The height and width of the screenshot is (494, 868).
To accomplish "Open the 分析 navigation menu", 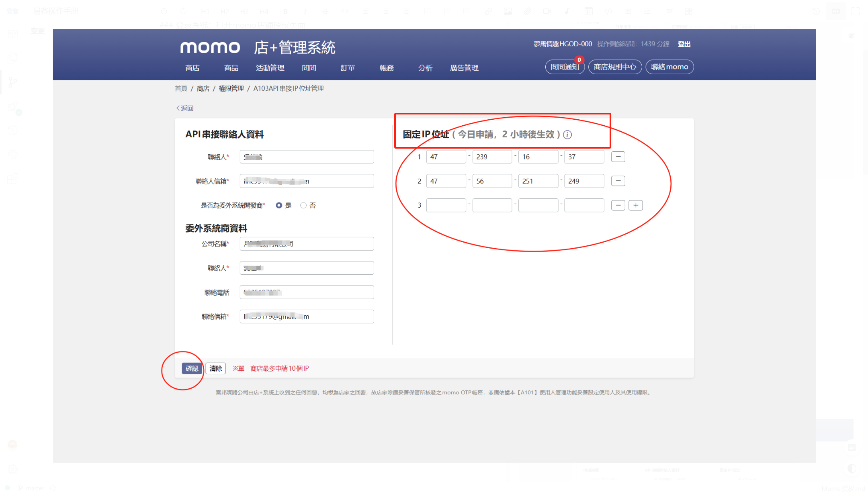I will [x=425, y=68].
